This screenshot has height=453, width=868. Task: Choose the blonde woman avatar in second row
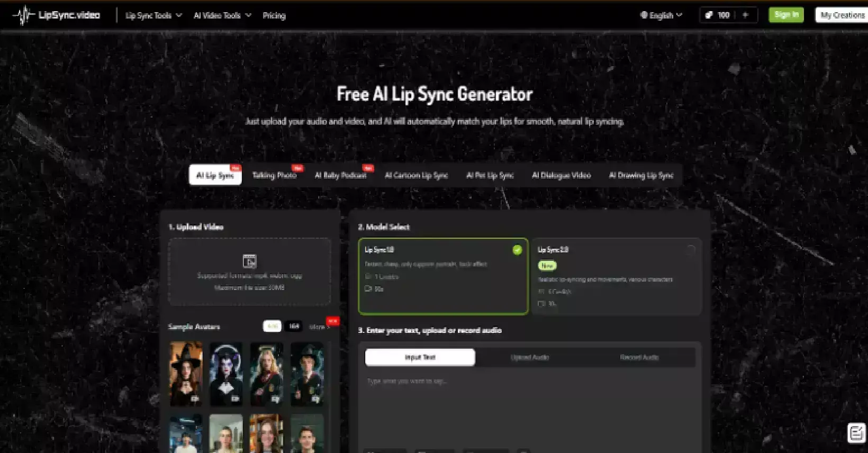226,433
